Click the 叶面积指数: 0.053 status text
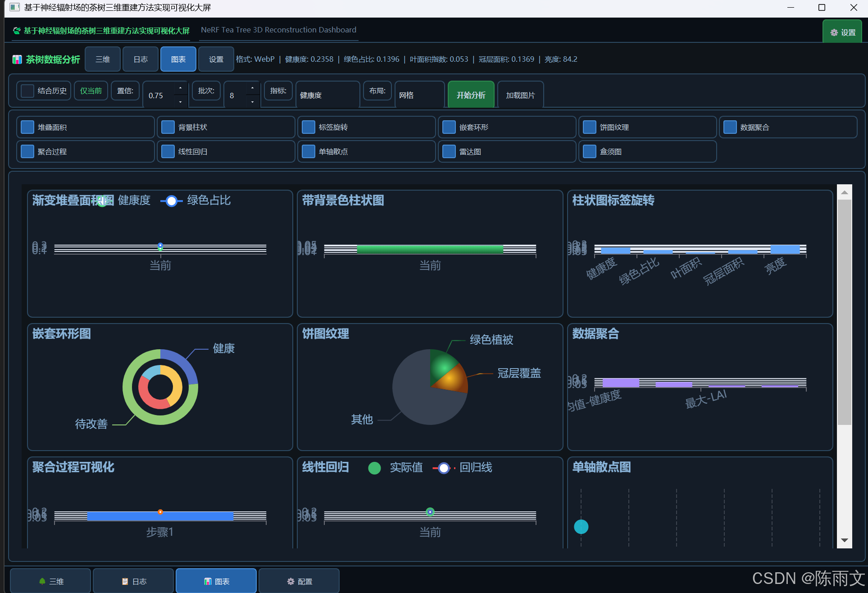The width and height of the screenshot is (868, 593). (x=439, y=59)
